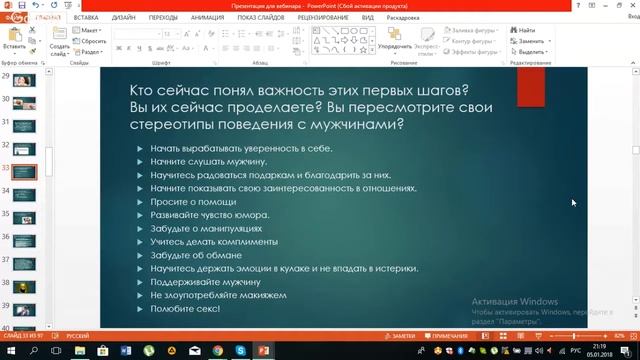Open Заливка фигуры shape fill dropdown
This screenshot has width=640, height=360.
470,30
